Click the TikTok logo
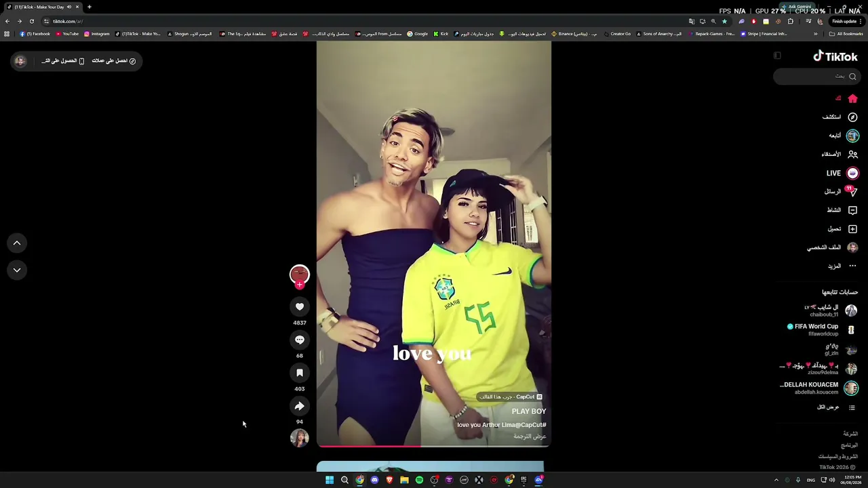Screen dimensions: 868x488 [x=835, y=56]
